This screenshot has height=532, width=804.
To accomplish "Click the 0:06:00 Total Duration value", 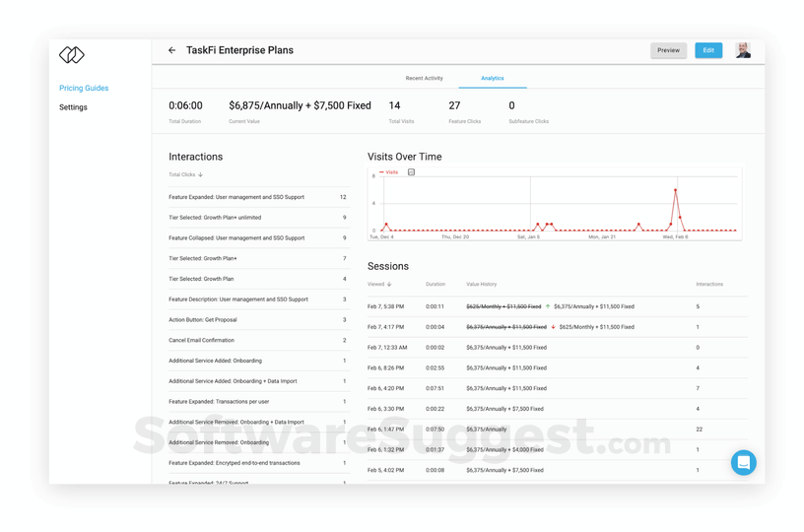I will coord(185,105).
